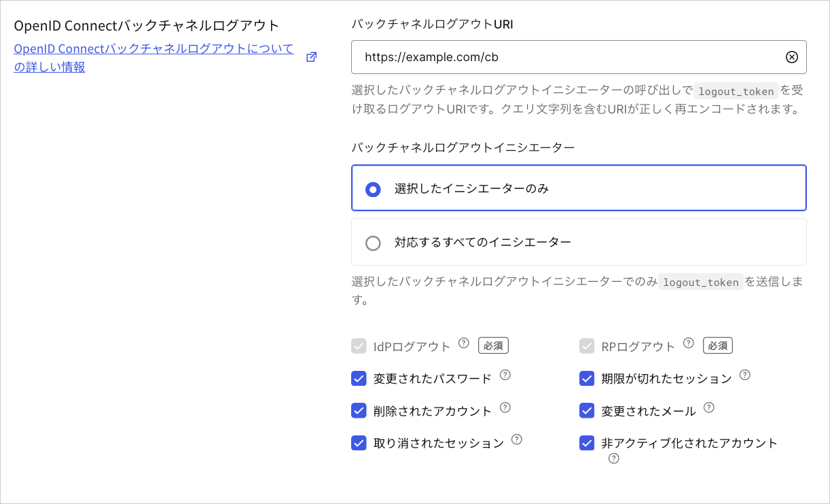Open the OpenID Connectバックチャネルログアウト details link
The height and width of the screenshot is (504, 830).
click(x=154, y=58)
